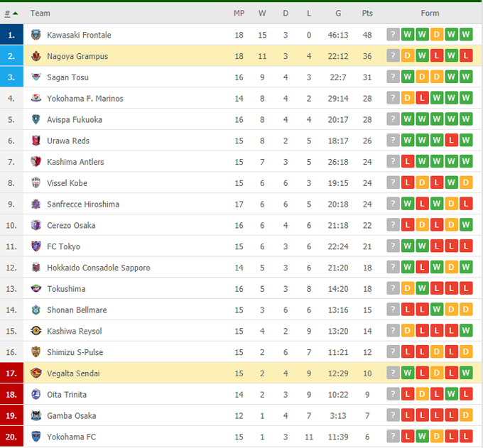Sort standings by Pts column header

pos(367,13)
